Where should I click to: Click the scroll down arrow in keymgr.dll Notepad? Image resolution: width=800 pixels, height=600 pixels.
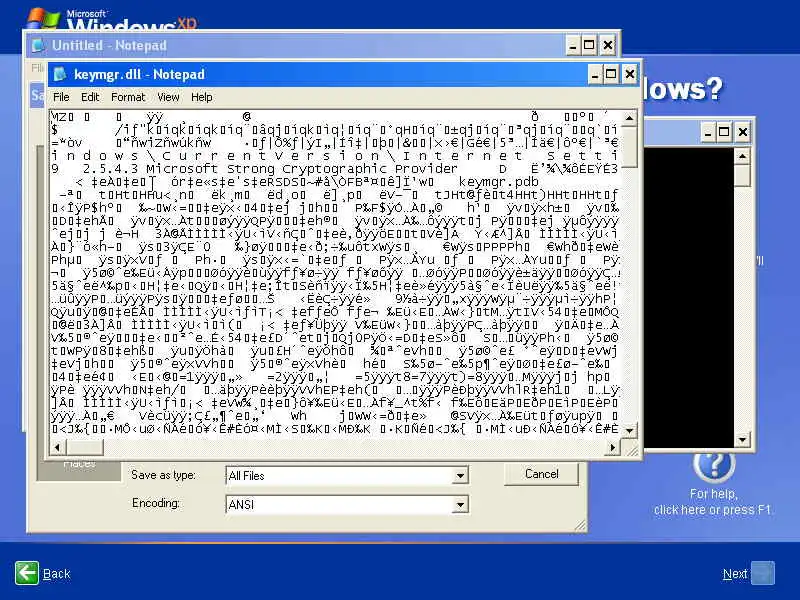(x=630, y=431)
